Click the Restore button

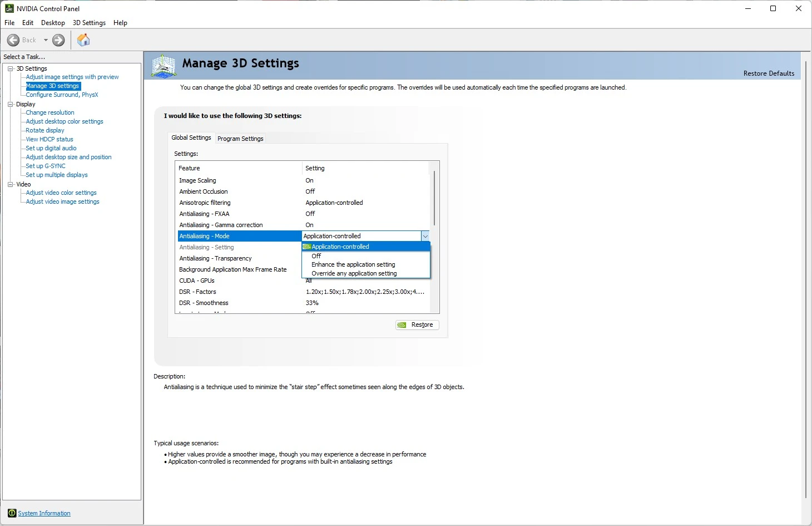[417, 325]
